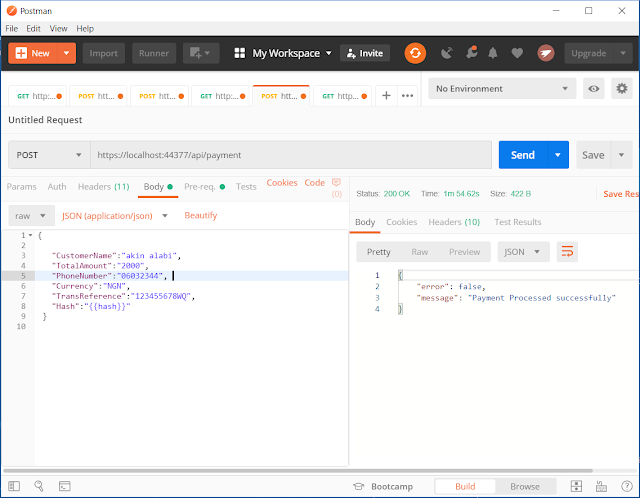Click the Save Response link
The image size is (640, 498).
(621, 194)
